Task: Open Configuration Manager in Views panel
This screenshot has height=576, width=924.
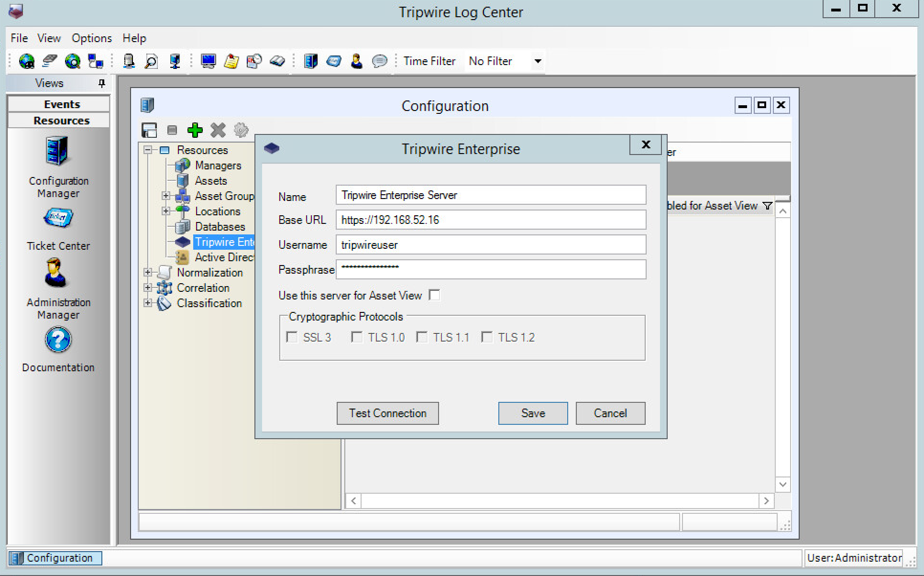Action: pyautogui.click(x=57, y=152)
